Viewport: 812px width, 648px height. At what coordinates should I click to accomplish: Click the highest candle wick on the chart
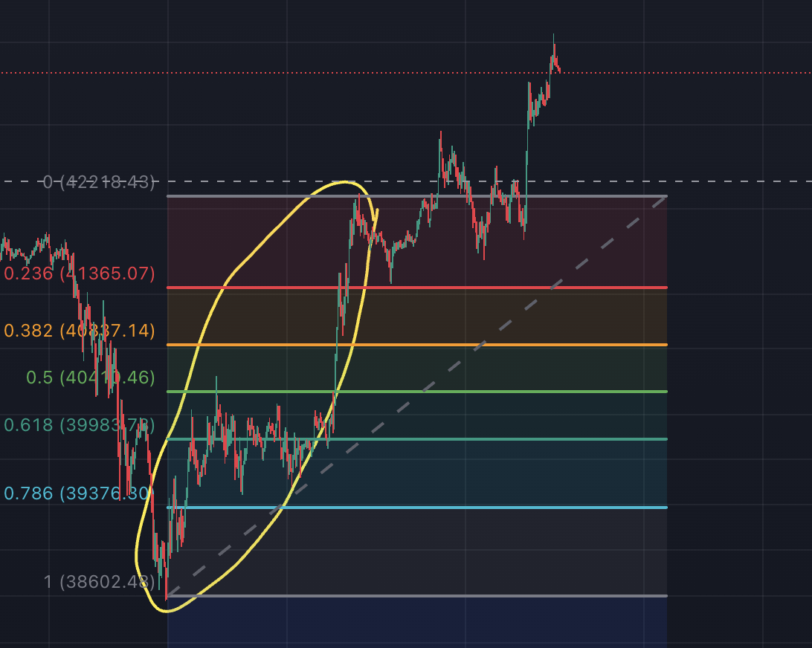[x=553, y=37]
